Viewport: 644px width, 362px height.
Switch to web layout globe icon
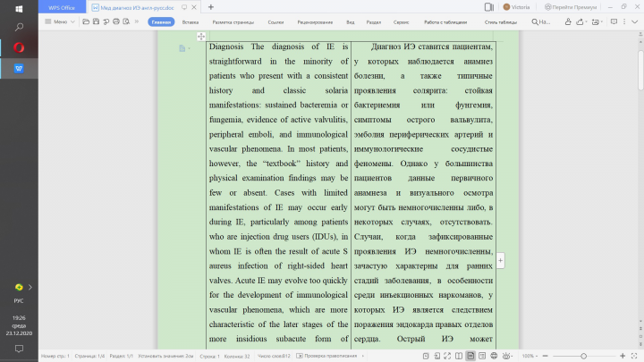494,356
